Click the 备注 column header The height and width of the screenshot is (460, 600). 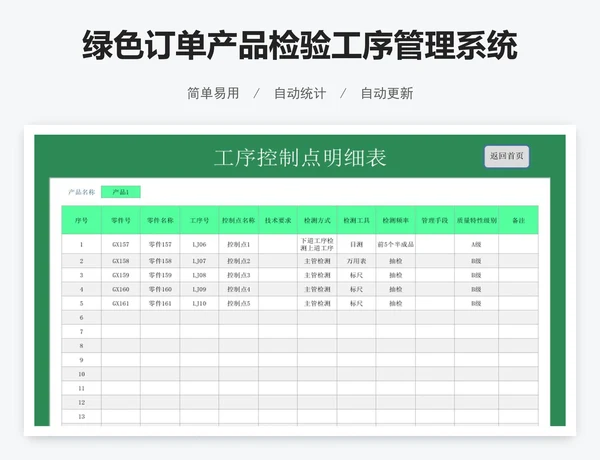click(518, 220)
